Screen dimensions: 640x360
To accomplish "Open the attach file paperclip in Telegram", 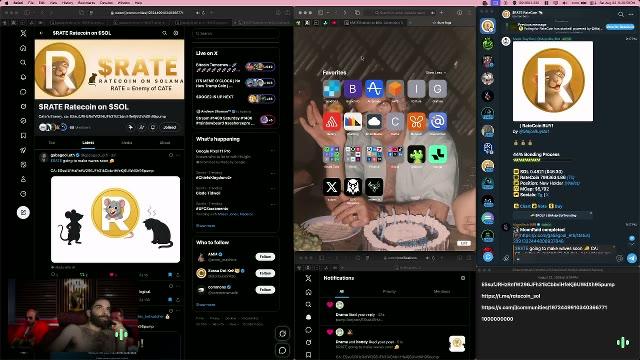I will [x=506, y=258].
